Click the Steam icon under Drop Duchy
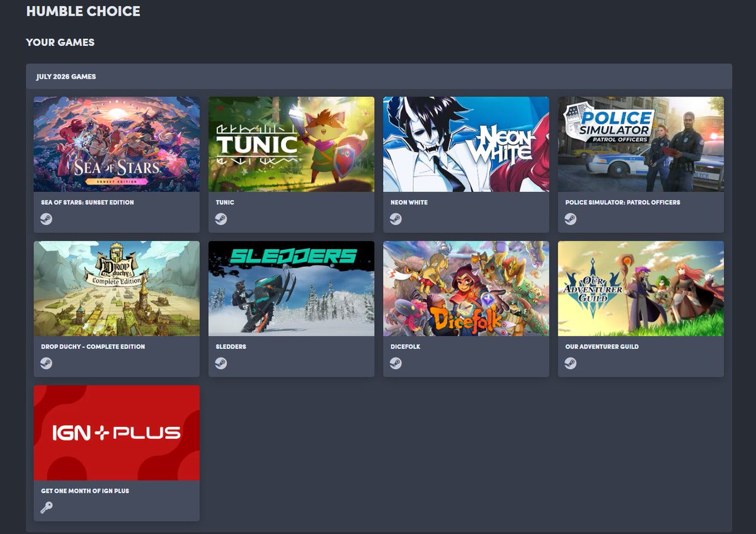The height and width of the screenshot is (534, 756). pos(46,363)
